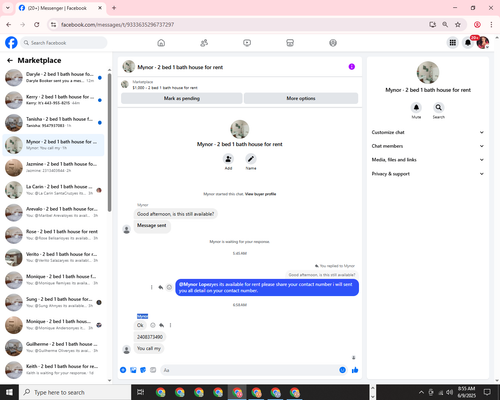This screenshot has width=500, height=400.
Task: React to sent blue message emoji icon
Action: click(x=169, y=287)
